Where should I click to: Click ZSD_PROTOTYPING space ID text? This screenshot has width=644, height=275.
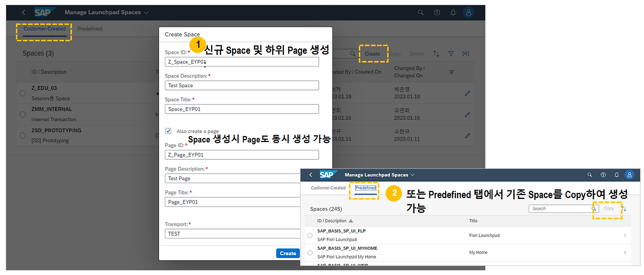point(56,130)
